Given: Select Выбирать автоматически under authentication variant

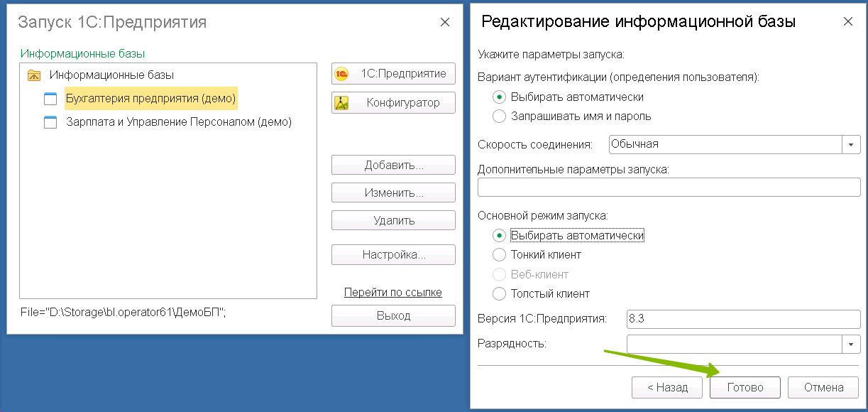Looking at the screenshot, I should pos(499,97).
